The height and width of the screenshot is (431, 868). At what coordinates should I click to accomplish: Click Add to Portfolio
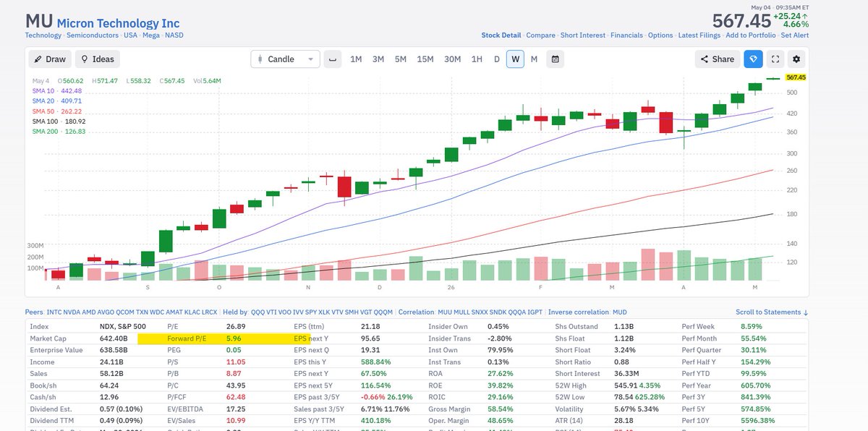pos(752,35)
